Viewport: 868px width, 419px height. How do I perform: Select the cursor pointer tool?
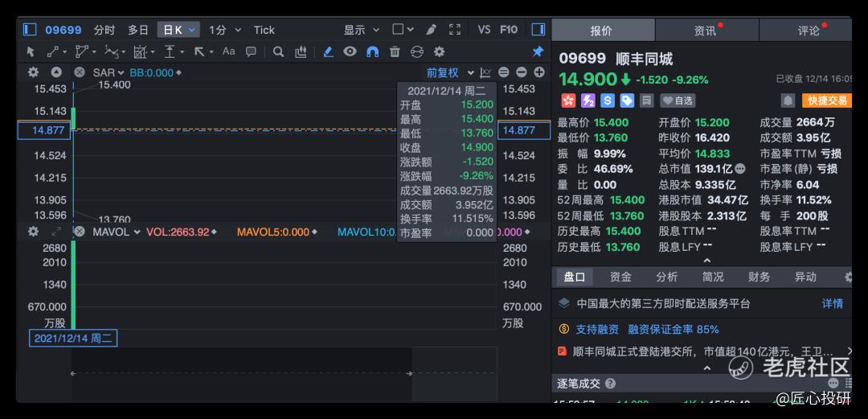coord(31,51)
